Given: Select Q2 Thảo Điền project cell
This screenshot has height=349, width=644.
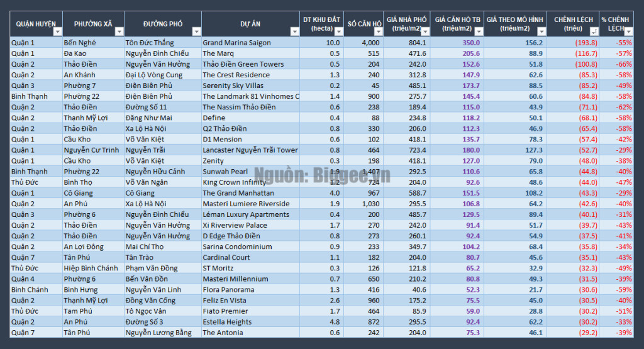Looking at the screenshot, I should click(x=250, y=128).
